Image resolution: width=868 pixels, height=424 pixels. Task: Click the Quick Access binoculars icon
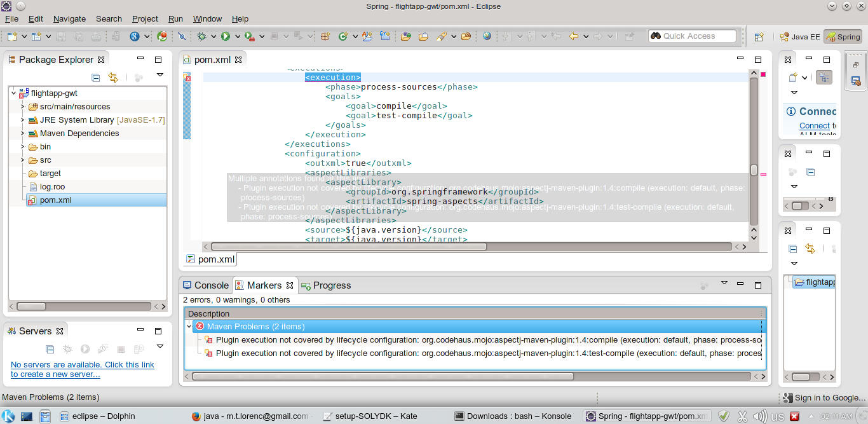click(656, 36)
